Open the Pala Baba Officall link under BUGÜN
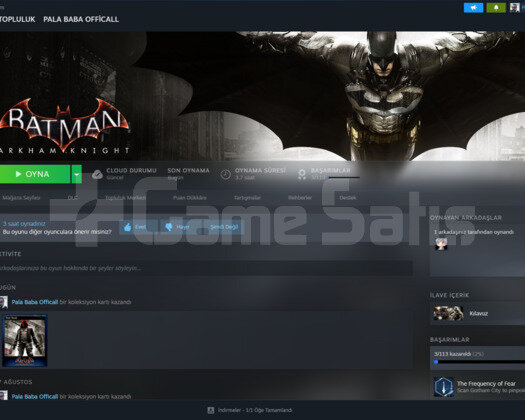 pyautogui.click(x=35, y=302)
